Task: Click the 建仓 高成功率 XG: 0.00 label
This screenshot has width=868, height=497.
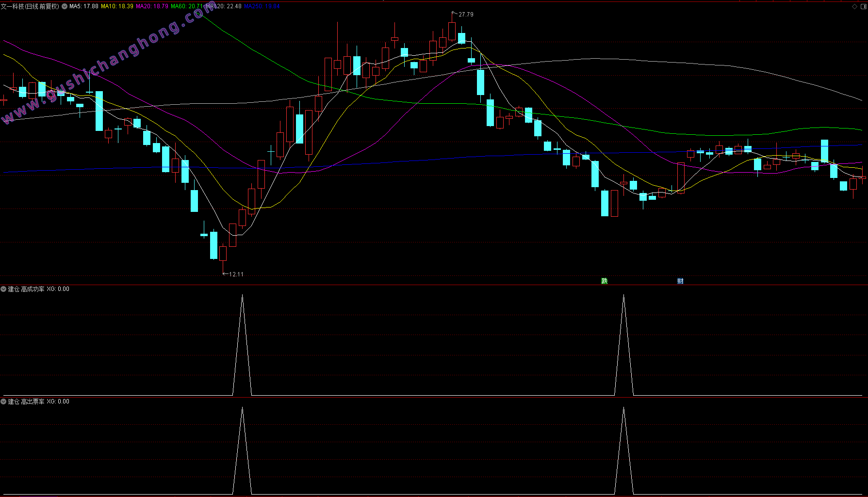Action: (x=39, y=289)
